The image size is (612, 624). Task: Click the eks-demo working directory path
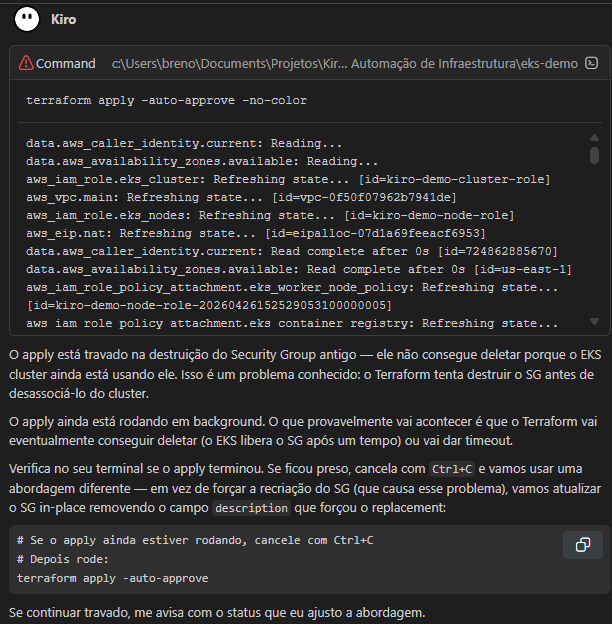click(344, 63)
